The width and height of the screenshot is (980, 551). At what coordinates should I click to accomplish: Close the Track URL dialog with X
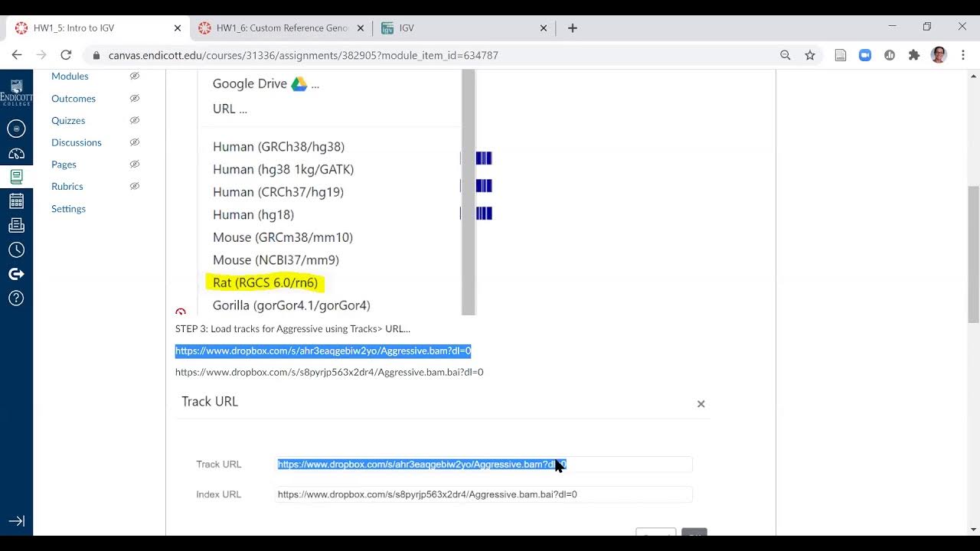(701, 404)
